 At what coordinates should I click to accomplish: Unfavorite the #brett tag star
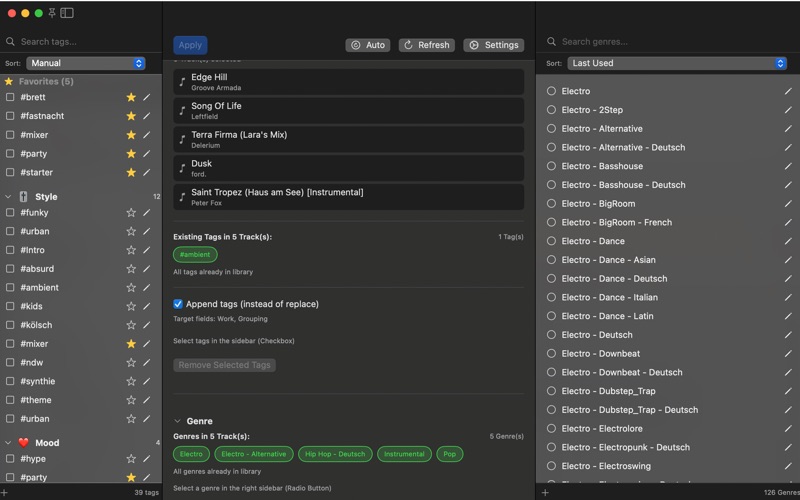131,97
